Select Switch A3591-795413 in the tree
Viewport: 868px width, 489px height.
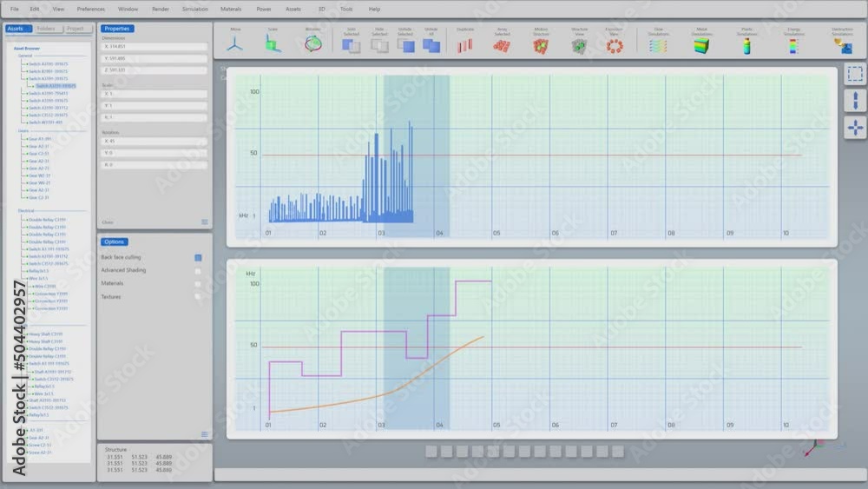pos(48,93)
